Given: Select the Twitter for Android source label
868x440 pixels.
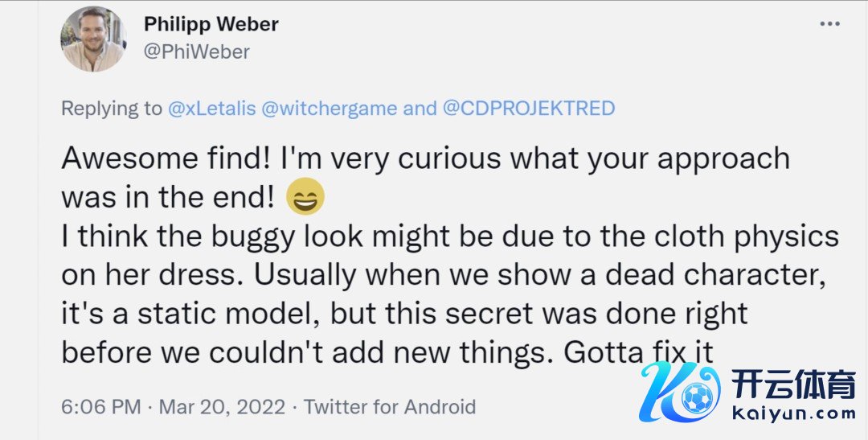Looking at the screenshot, I should tap(390, 407).
